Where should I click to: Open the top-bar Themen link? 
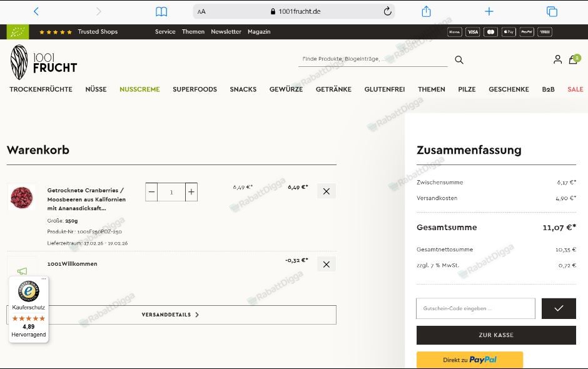pyautogui.click(x=193, y=32)
